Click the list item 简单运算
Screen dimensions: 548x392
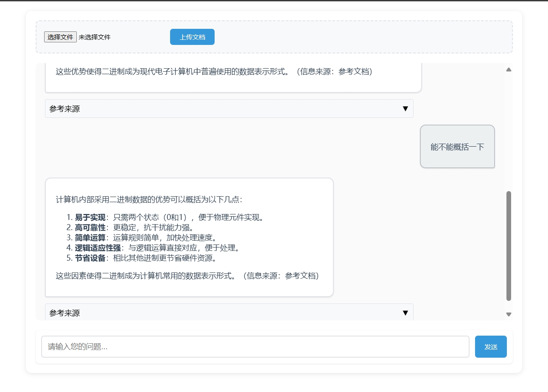click(x=147, y=238)
